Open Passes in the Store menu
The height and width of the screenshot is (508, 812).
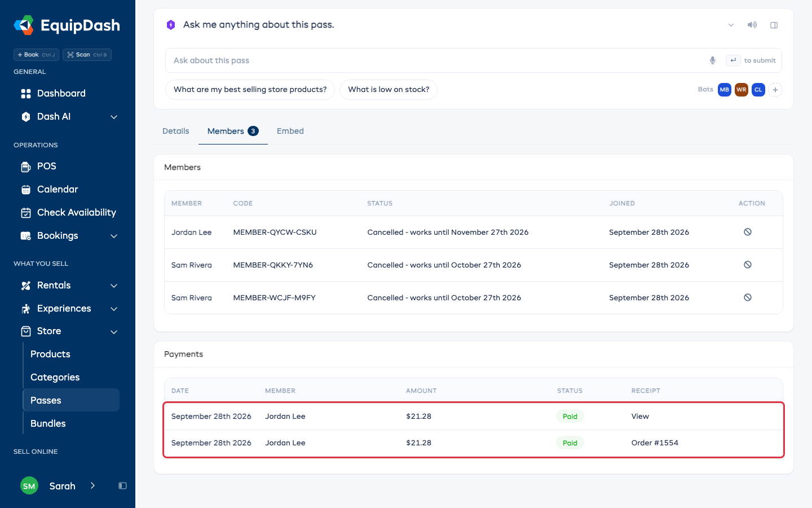(71, 400)
